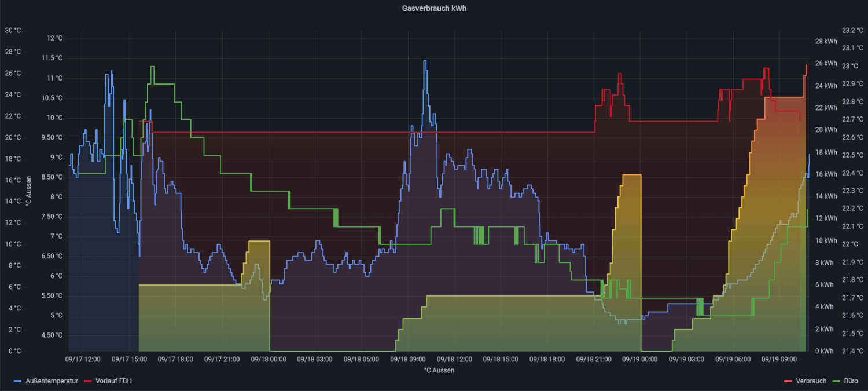Click the 09/17 21:00 time axis label
The width and height of the screenshot is (868, 391).
click(x=222, y=359)
